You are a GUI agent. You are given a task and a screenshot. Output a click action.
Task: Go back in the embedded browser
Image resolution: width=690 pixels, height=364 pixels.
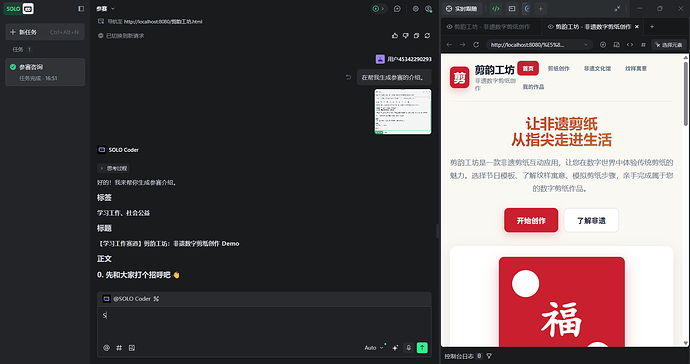449,44
